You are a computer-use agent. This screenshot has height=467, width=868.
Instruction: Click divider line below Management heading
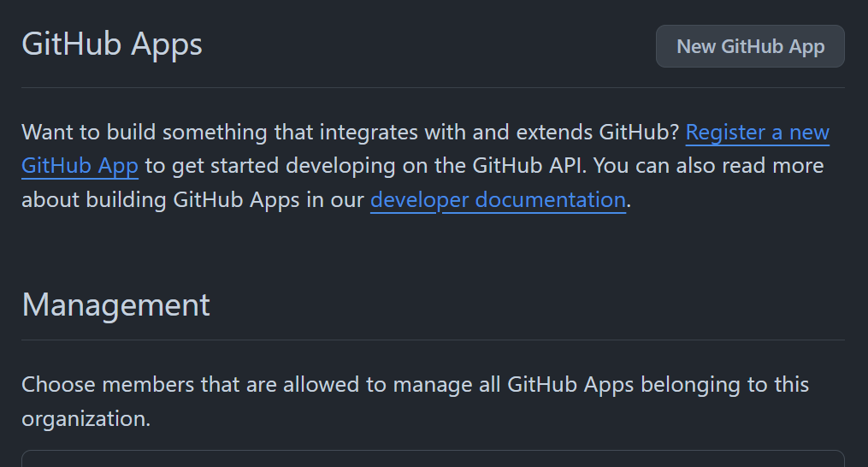pos(433,340)
